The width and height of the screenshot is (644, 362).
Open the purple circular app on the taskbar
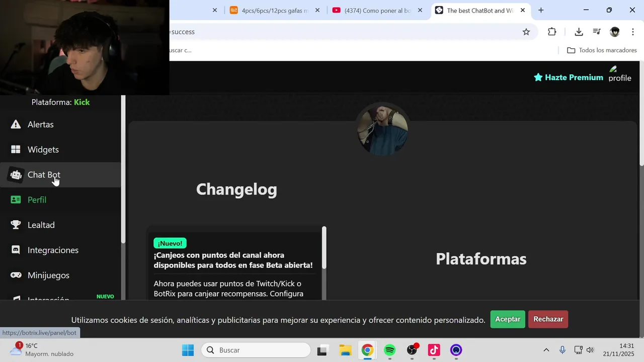coord(456,350)
